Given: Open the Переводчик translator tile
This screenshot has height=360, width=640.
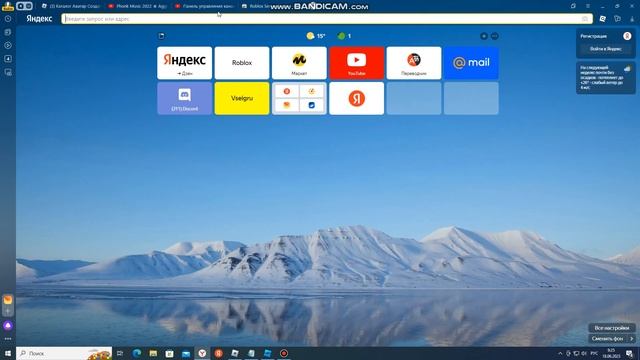Looking at the screenshot, I should click(x=414, y=63).
